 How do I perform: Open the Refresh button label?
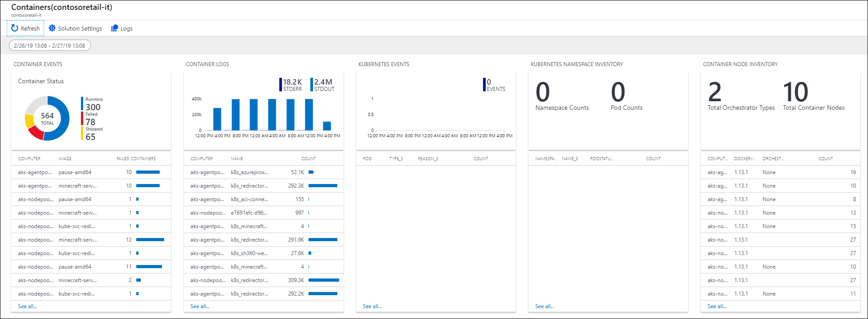[30, 28]
